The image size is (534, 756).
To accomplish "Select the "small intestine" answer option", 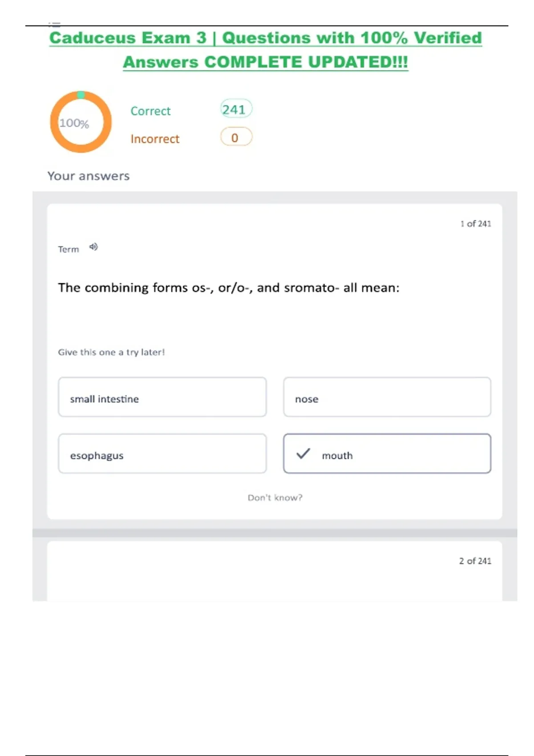I will tap(162, 397).
